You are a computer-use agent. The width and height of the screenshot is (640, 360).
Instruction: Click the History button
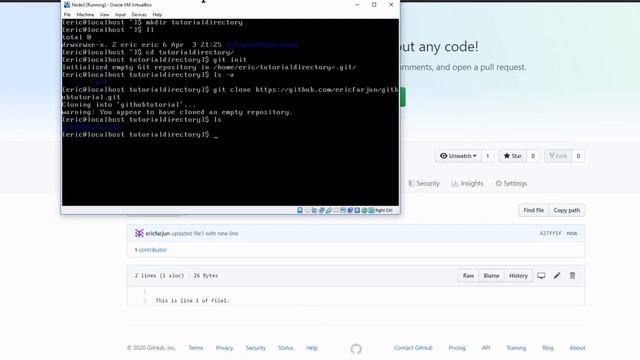click(518, 276)
